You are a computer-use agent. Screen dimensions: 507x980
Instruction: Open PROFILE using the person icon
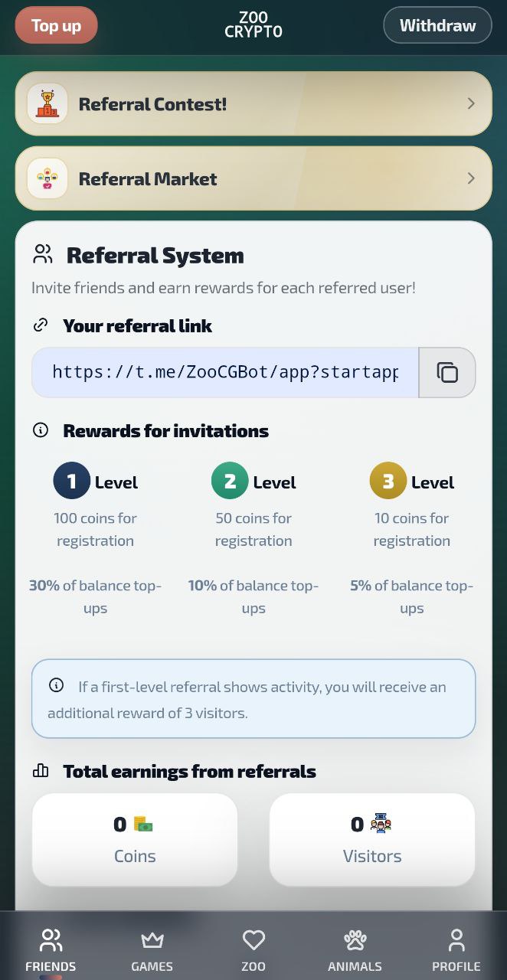(x=456, y=939)
